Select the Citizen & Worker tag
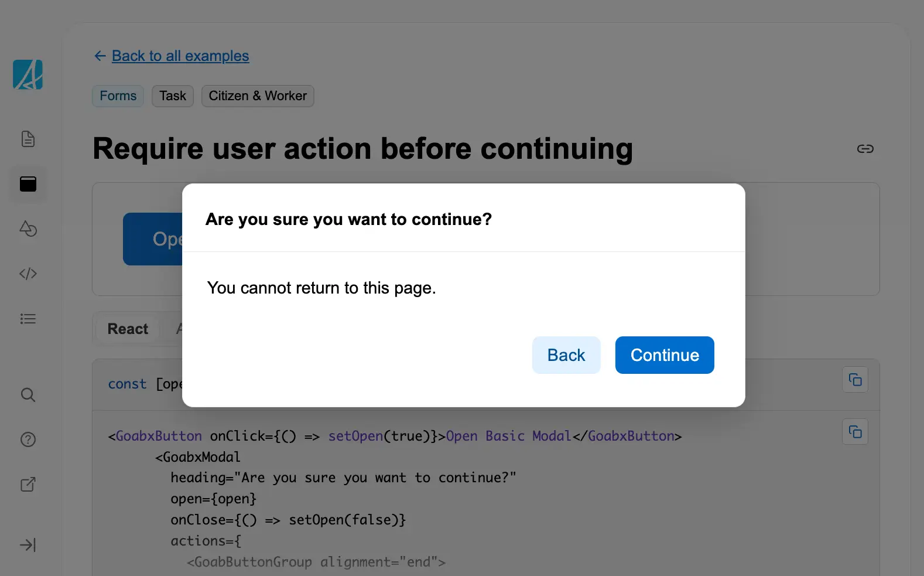 point(258,96)
